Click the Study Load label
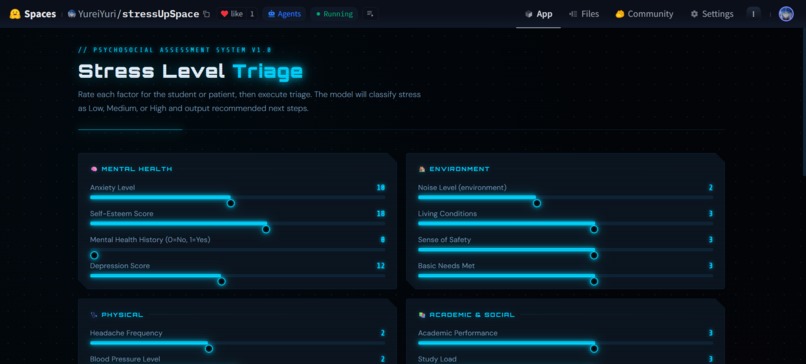Screen dimensions: 806x364 click(x=437, y=359)
